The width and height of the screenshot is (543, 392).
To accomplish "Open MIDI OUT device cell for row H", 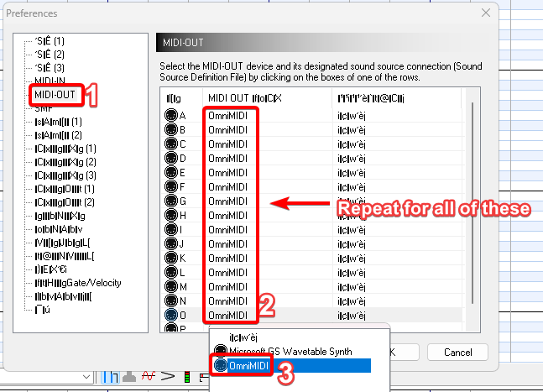I will pos(229,215).
